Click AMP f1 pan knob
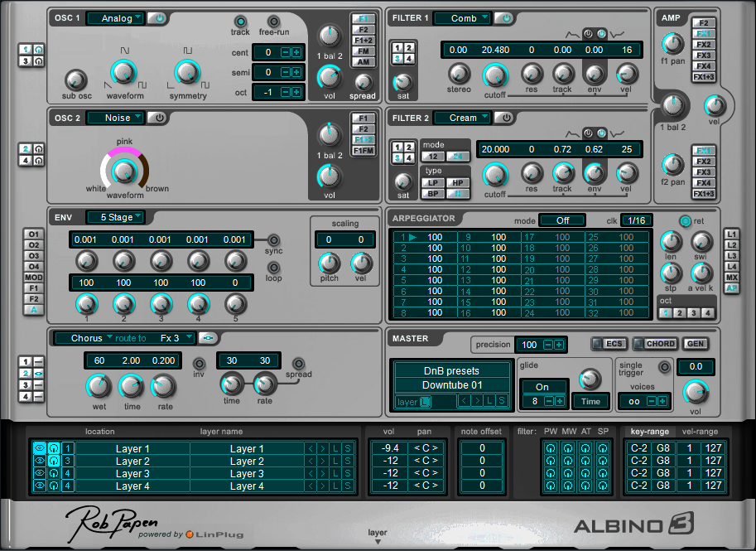Viewport: 756px width, 551px height. (672, 45)
